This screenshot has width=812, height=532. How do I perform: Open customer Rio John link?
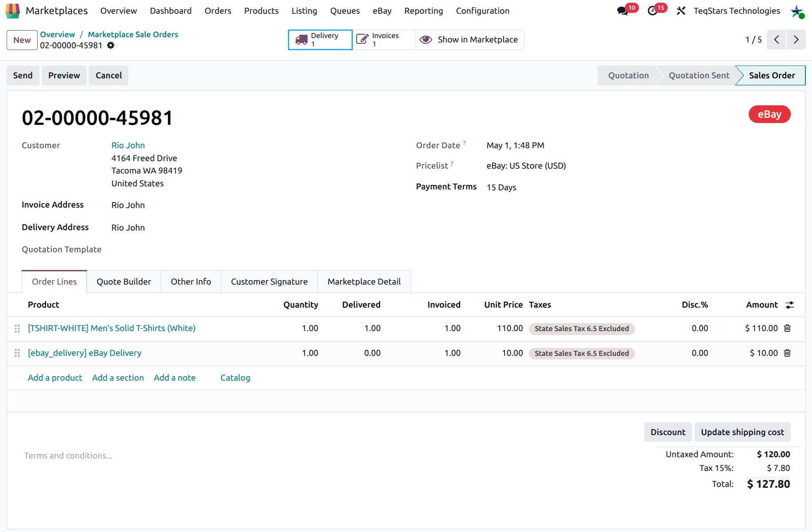click(128, 145)
